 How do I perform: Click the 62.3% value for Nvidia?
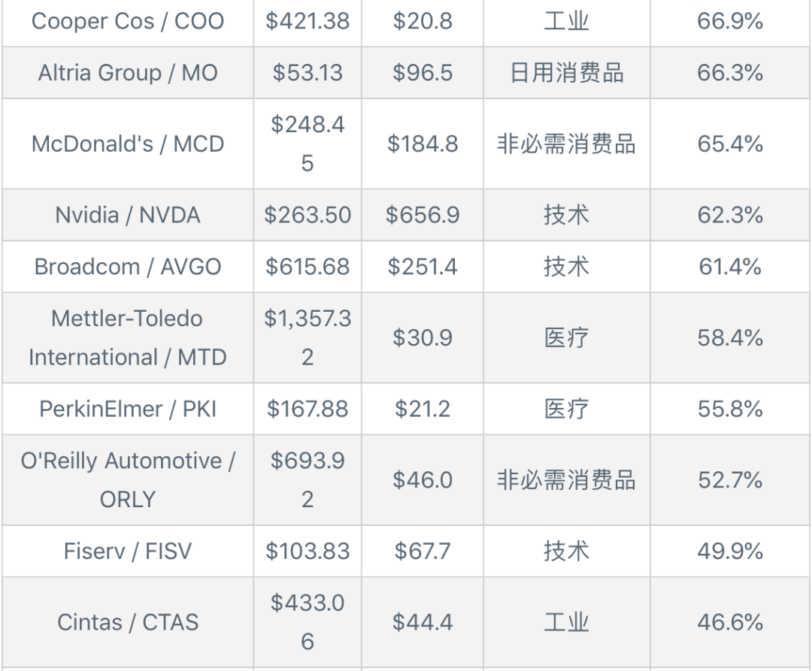[730, 215]
